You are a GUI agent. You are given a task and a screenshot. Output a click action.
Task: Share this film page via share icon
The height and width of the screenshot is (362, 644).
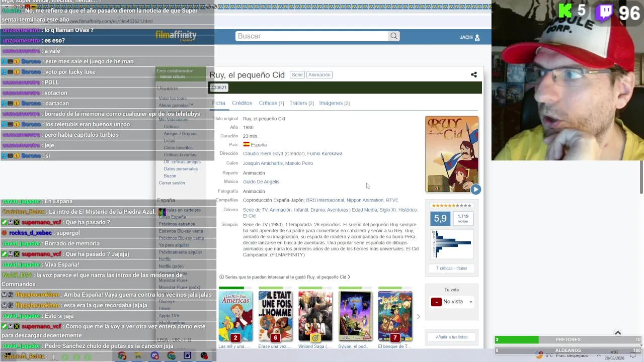tap(473, 75)
